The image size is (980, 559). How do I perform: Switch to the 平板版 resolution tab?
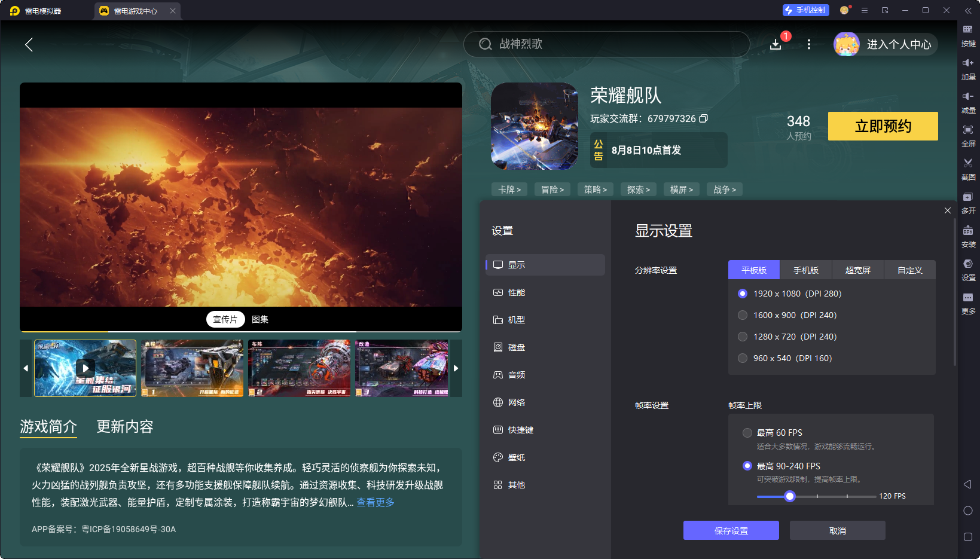coord(754,270)
